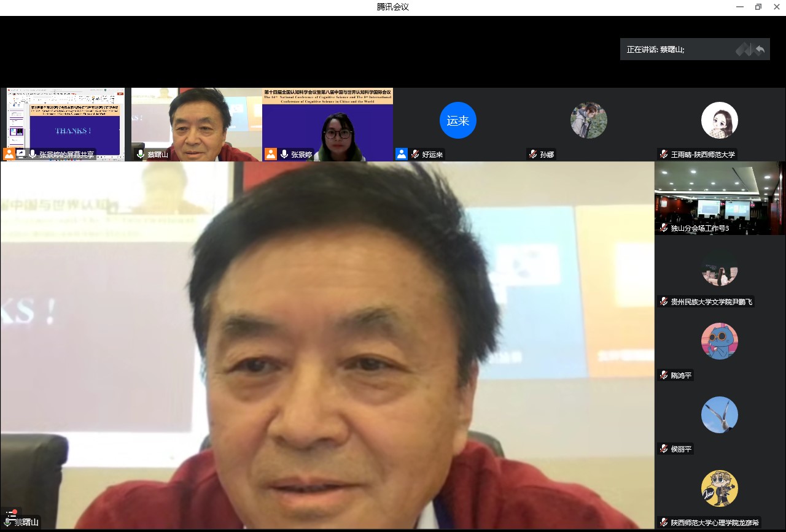Click the microphone icon beside 张景婷 camera tile

click(x=284, y=154)
